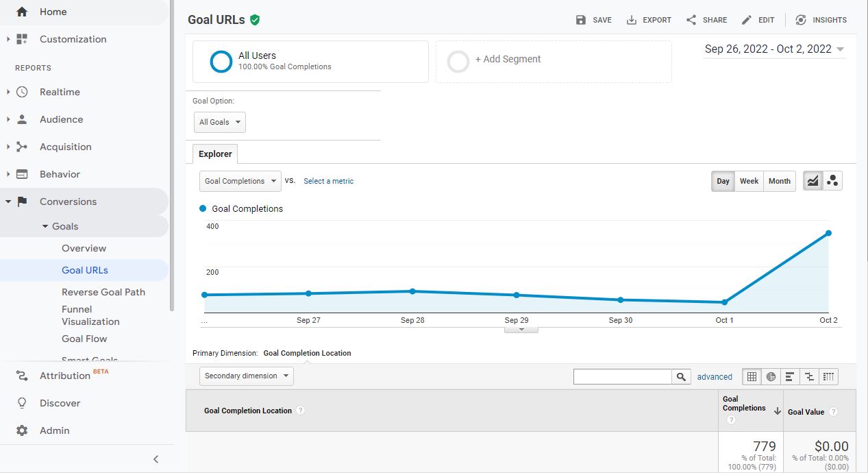This screenshot has height=475, width=868.
Task: Switch to Performance bar view
Action: click(x=790, y=376)
